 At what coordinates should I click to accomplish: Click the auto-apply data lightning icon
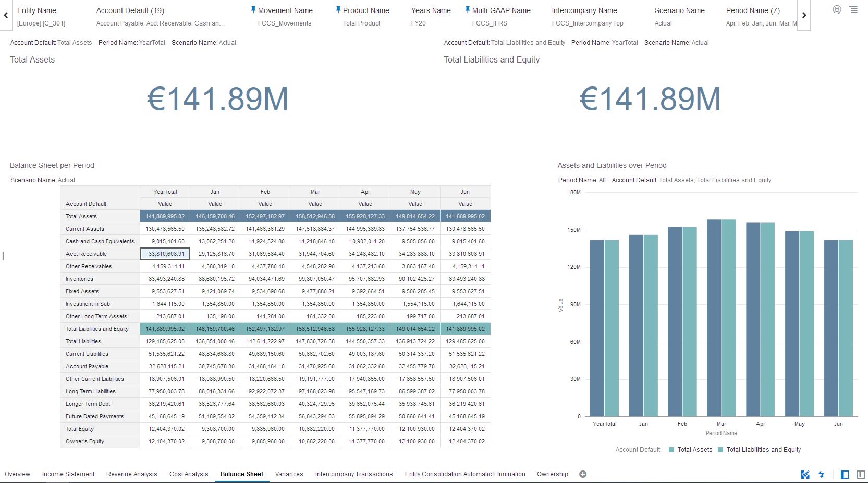822,474
